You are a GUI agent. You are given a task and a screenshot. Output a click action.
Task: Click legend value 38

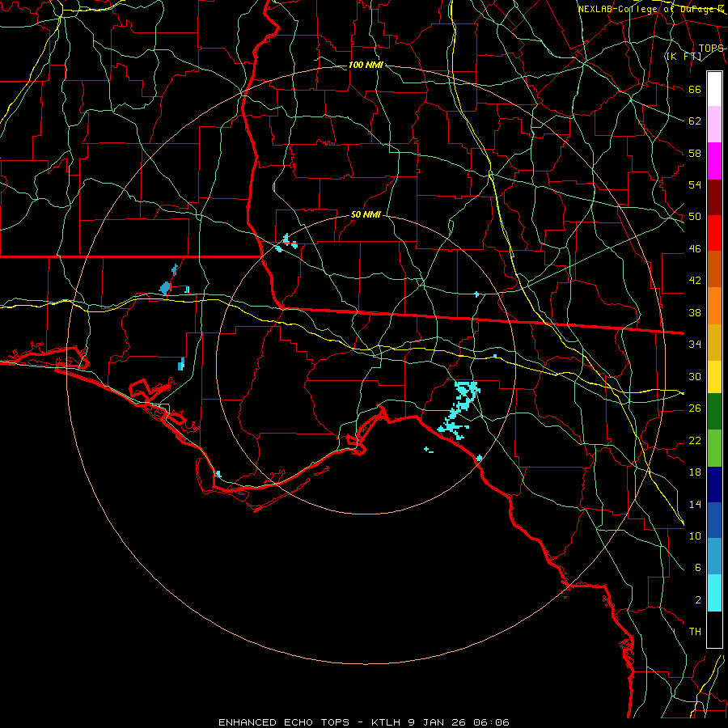point(695,312)
